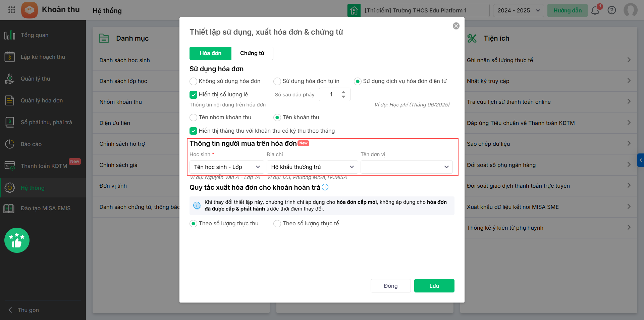The height and width of the screenshot is (320, 644).
Task: Close the invoice settings dialog
Action: pos(456,26)
